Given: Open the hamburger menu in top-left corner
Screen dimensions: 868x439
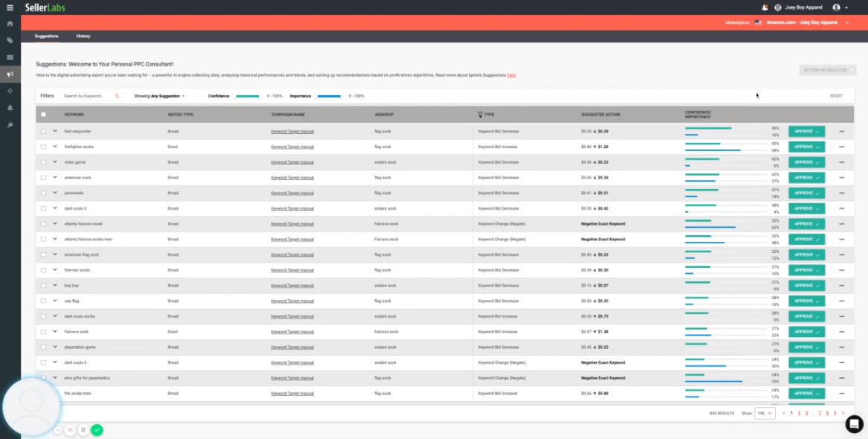Looking at the screenshot, I should (10, 7).
